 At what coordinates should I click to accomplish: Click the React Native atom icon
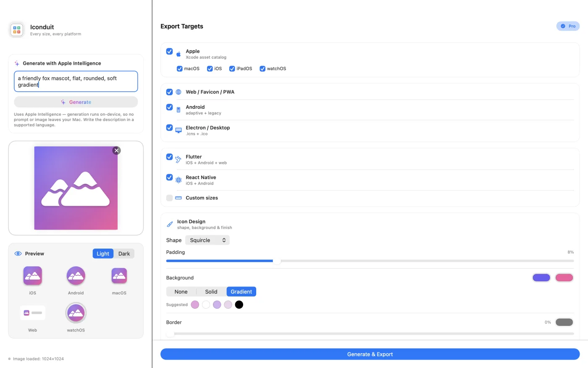coord(178,180)
